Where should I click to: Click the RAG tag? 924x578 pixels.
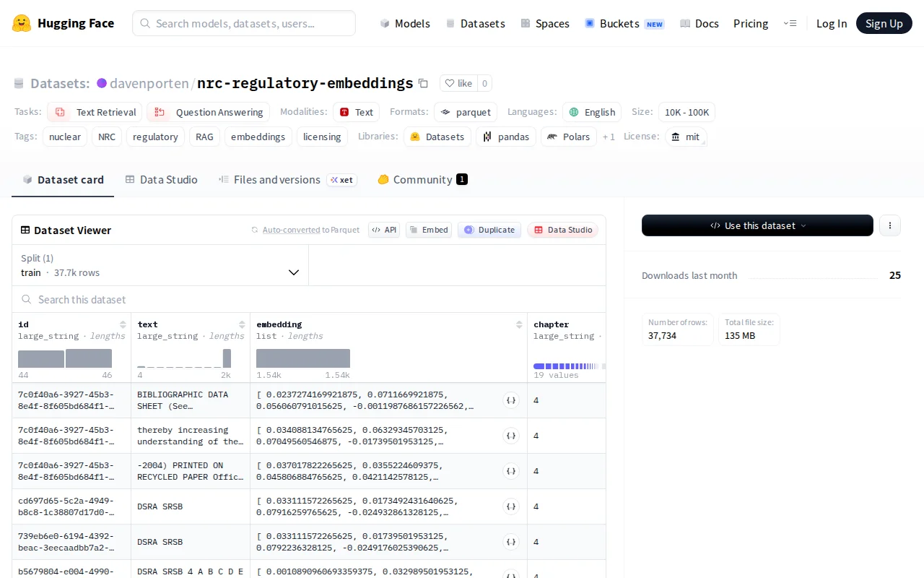pos(204,137)
